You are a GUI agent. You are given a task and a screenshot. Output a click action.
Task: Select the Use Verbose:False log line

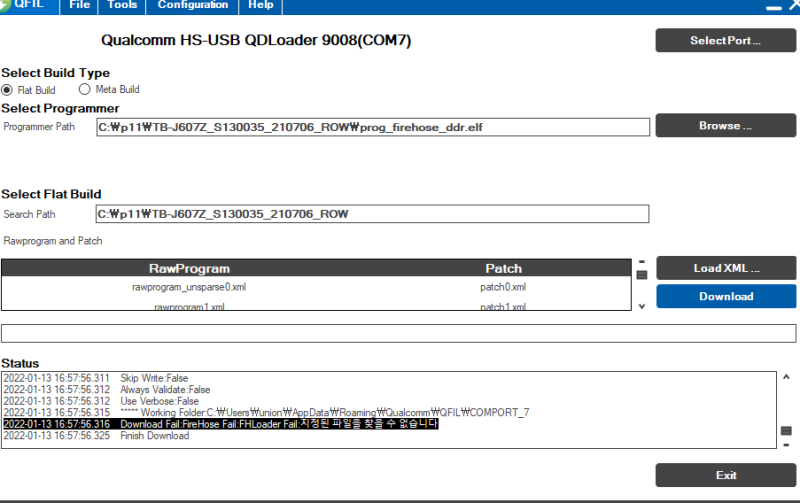[101, 401]
